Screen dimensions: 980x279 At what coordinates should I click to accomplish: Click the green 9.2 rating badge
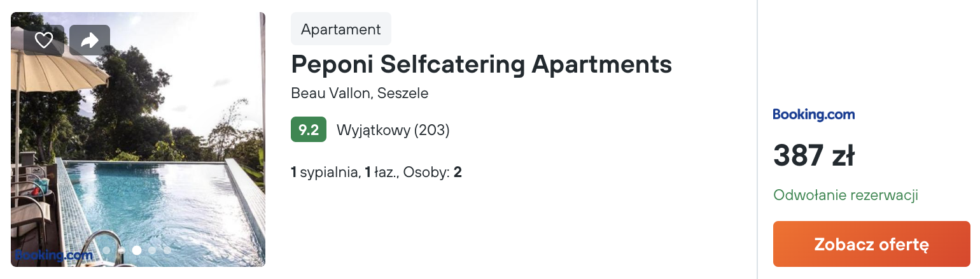309,130
